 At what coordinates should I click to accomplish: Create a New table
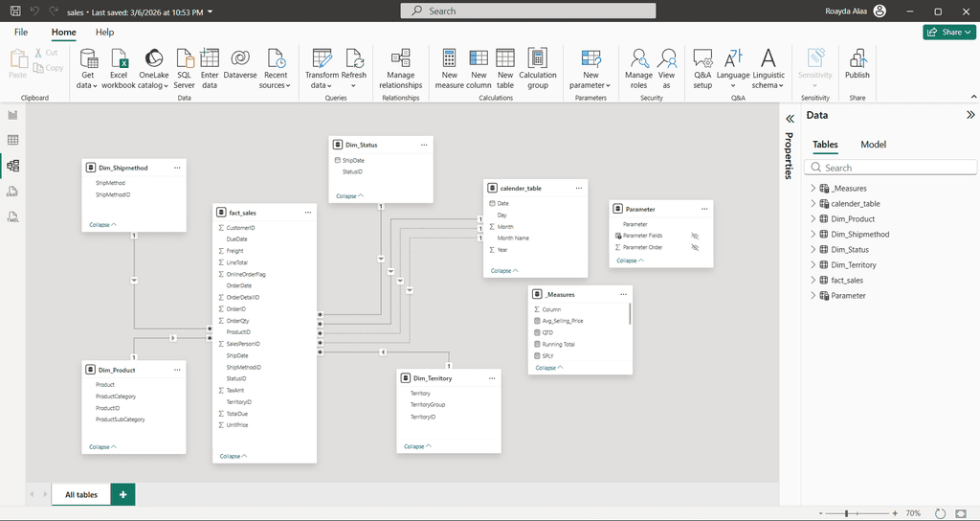coord(505,69)
